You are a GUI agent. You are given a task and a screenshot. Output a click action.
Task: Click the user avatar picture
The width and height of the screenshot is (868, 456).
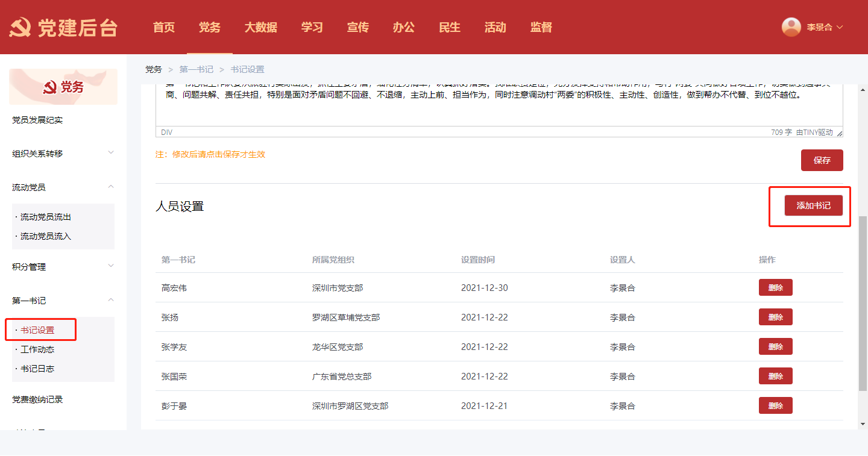791,27
